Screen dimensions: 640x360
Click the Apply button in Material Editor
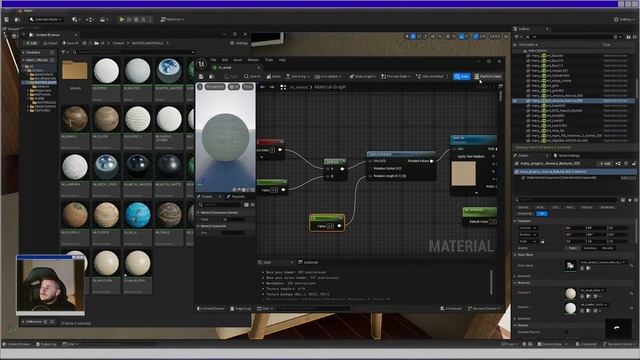click(231, 76)
